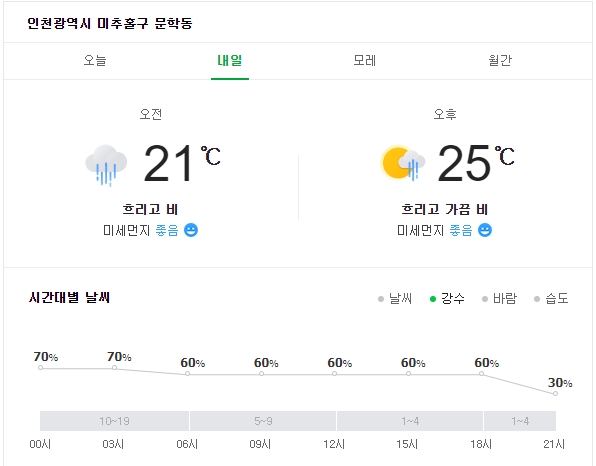Click the afternoon 미세먼지 좋음 link

444,230
